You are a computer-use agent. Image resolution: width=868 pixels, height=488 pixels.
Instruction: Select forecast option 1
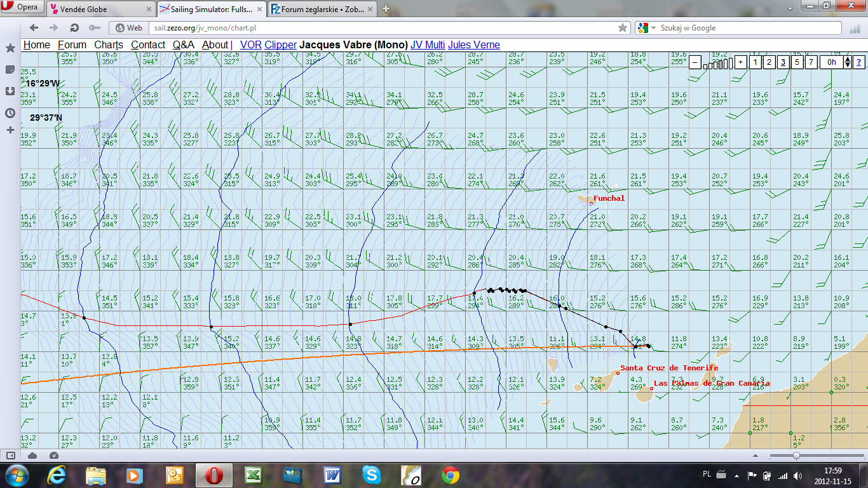755,62
